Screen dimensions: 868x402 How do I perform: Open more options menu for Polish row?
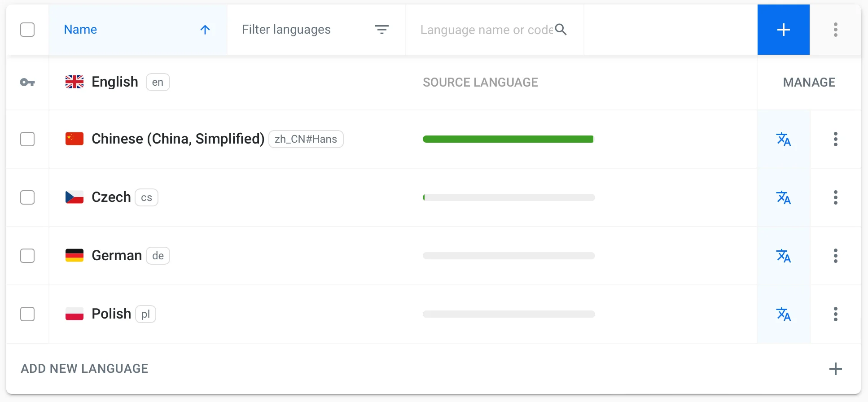pos(835,314)
